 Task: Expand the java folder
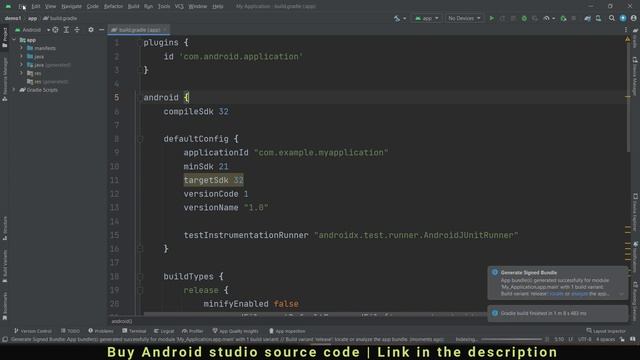click(x=21, y=56)
